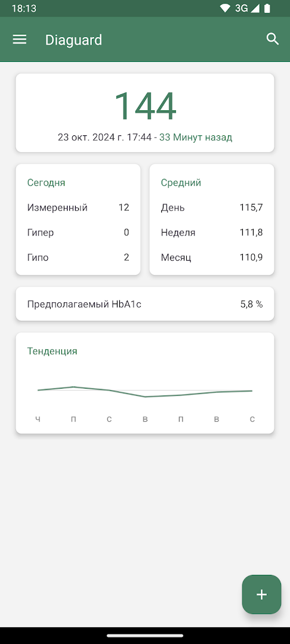Tap the status bar clock 18:13
290x644 pixels.
tap(24, 8)
